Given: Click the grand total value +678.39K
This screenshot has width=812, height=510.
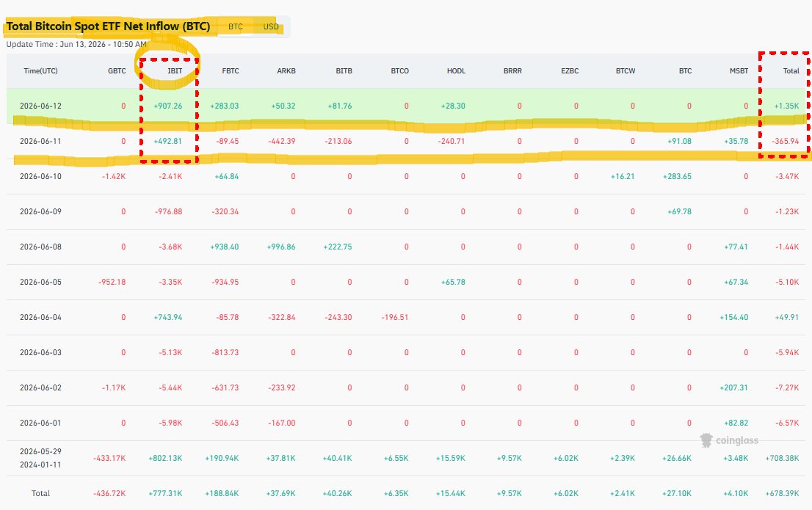Looking at the screenshot, I should click(x=783, y=493).
